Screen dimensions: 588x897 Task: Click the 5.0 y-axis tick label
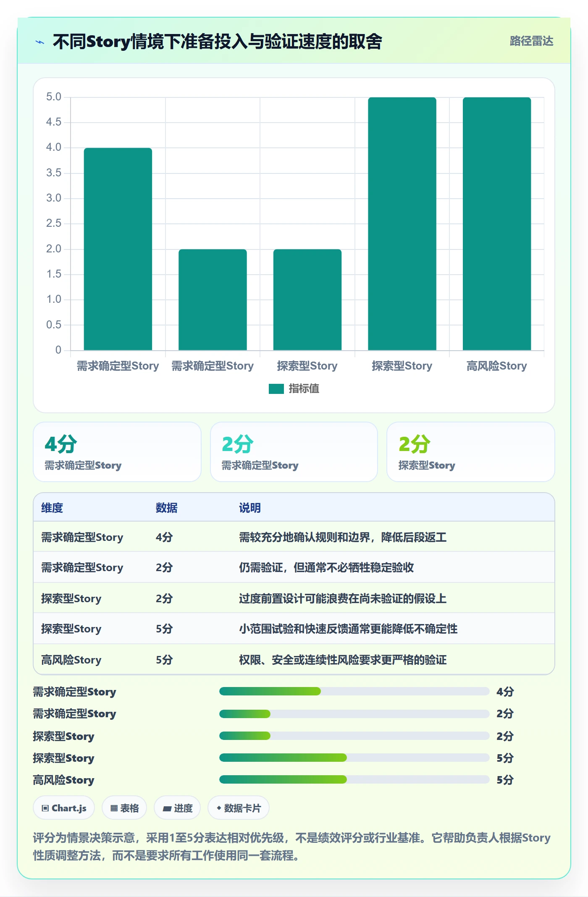point(54,97)
